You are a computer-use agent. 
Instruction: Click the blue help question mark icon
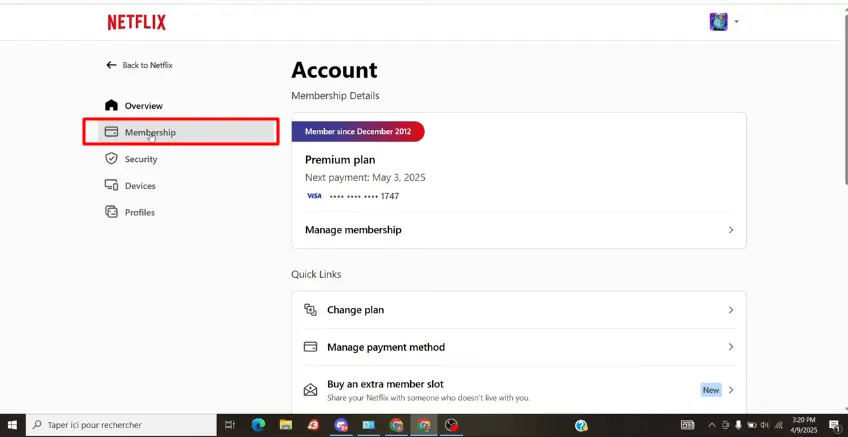(581, 425)
